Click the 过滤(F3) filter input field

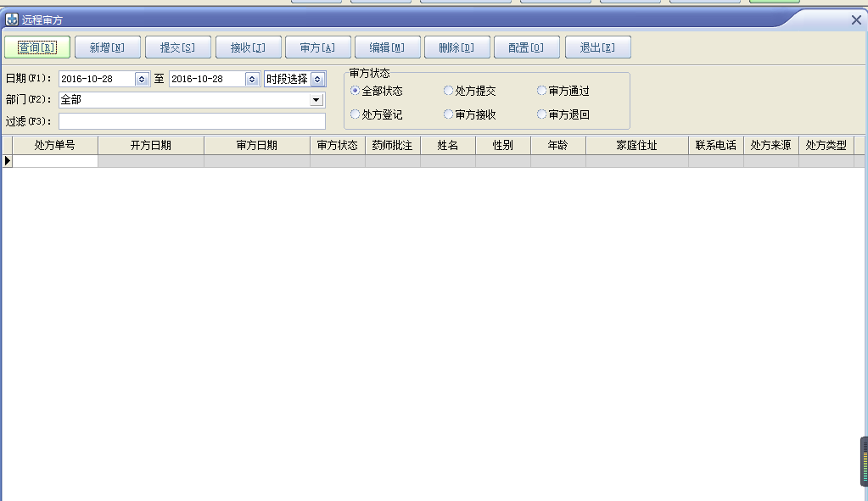192,121
